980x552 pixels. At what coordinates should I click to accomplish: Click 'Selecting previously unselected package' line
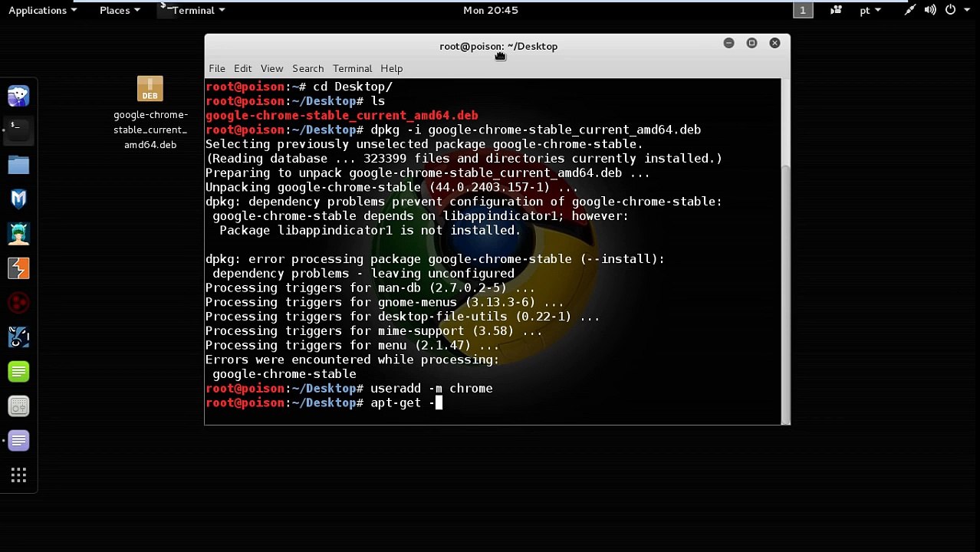click(x=424, y=144)
